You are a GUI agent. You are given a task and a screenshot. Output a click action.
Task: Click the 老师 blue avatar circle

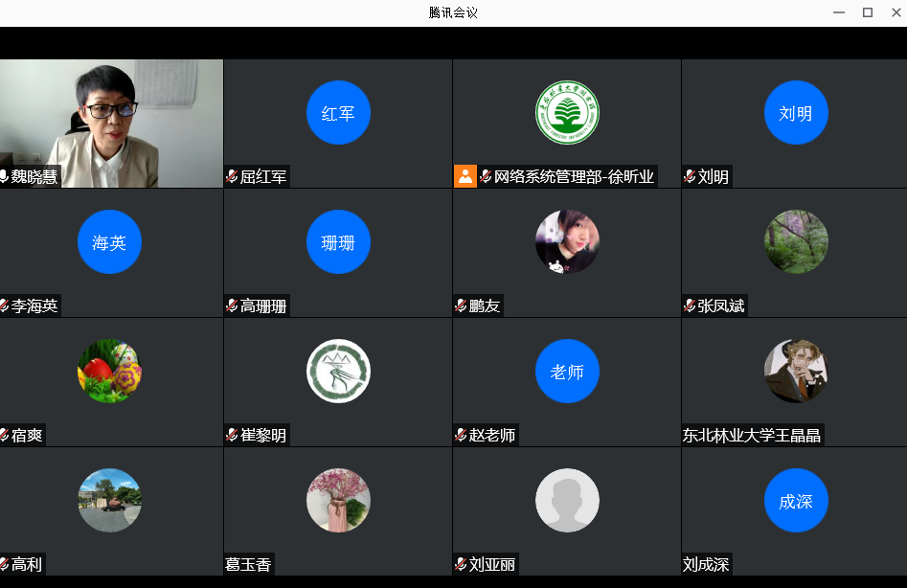tap(567, 372)
